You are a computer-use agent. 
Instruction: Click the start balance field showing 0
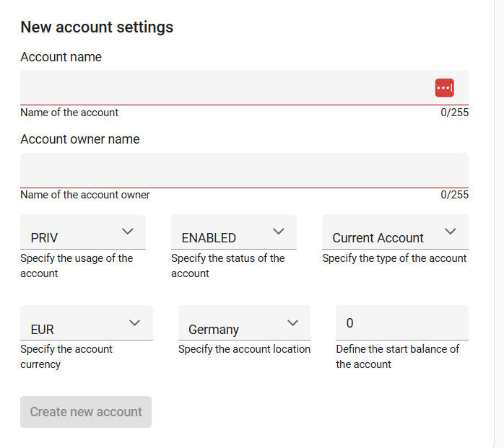(401, 323)
